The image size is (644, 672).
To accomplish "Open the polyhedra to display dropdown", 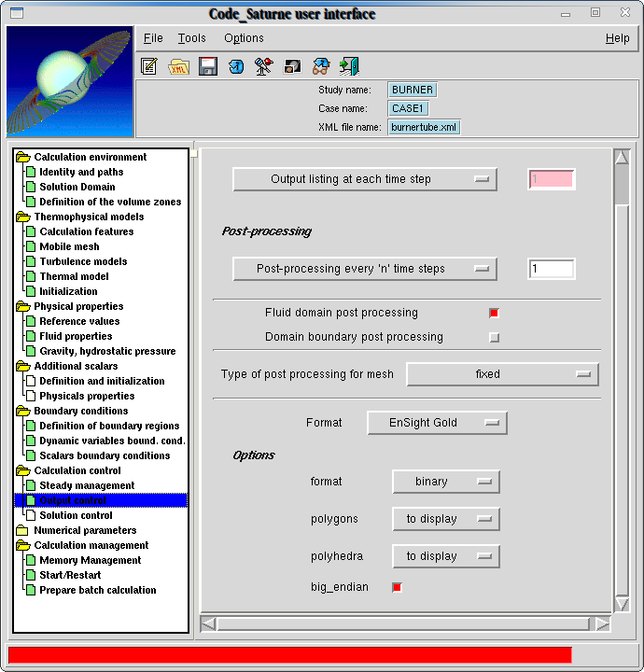I will [x=446, y=556].
